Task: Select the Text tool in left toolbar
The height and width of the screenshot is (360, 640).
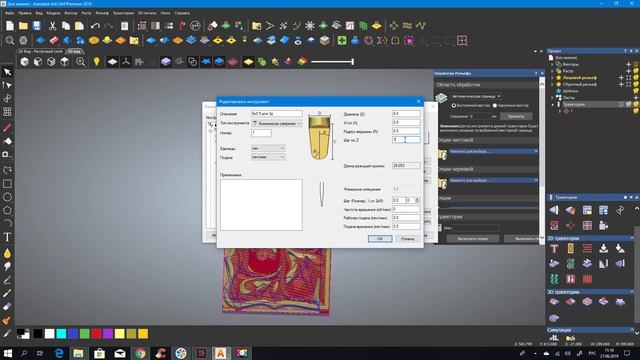Action: pos(7,237)
